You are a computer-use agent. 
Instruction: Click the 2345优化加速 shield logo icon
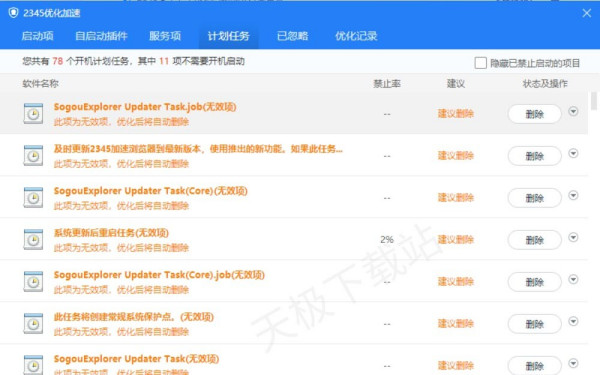pos(13,13)
